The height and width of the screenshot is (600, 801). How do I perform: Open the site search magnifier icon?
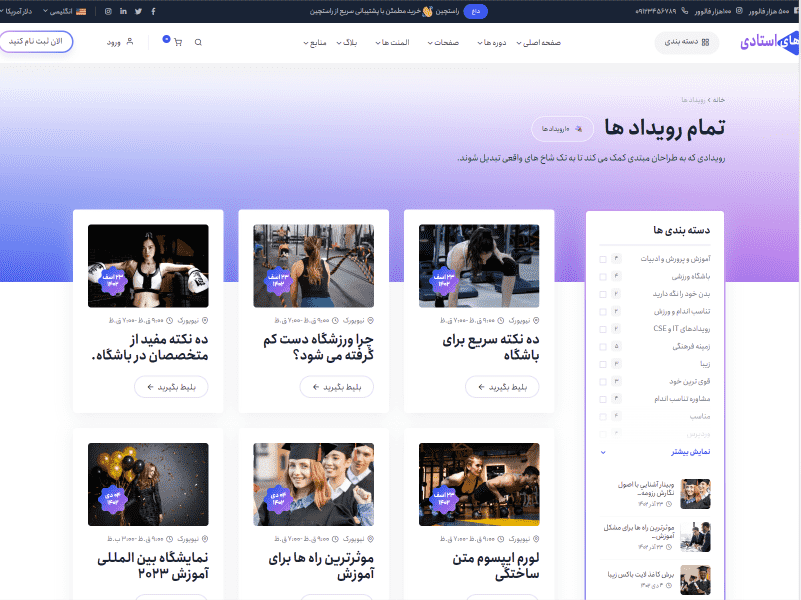click(198, 42)
